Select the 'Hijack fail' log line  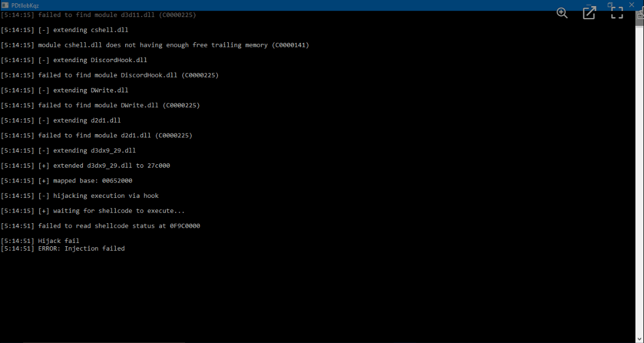[x=40, y=241]
